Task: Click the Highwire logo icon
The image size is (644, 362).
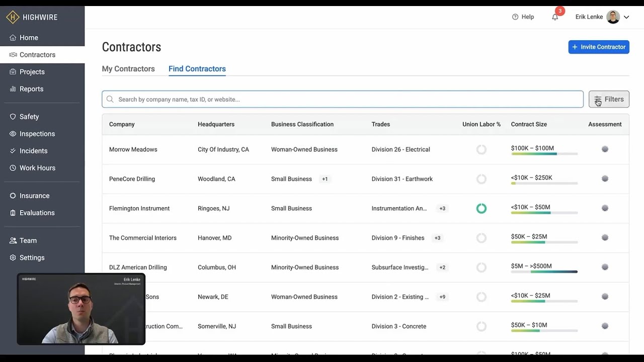Action: [x=13, y=17]
